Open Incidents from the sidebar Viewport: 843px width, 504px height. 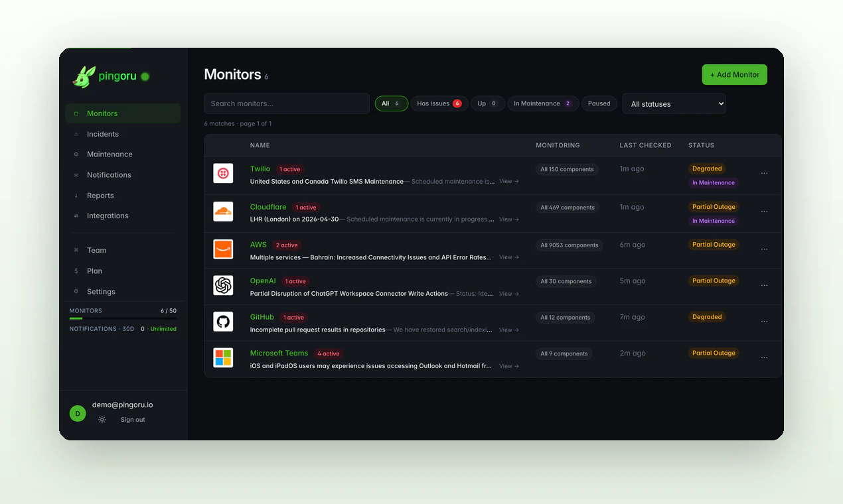104,134
